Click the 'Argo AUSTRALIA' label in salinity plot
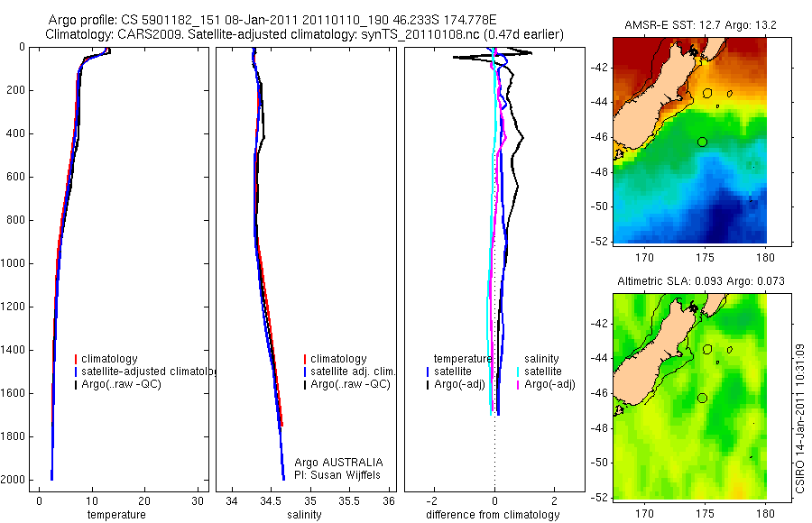This screenshot has height=523, width=812. [338, 463]
